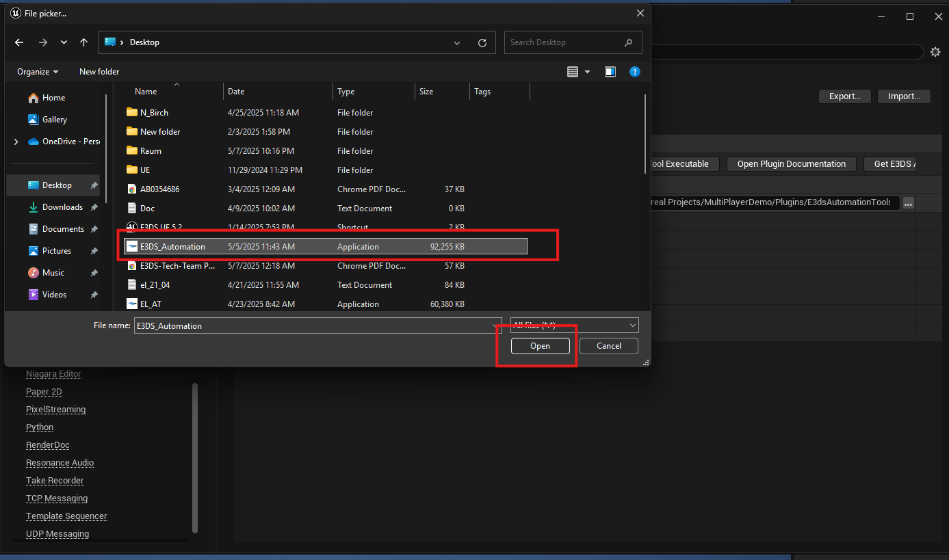Select Downloads in the navigation pane
This screenshot has width=949, height=560.
[x=62, y=207]
